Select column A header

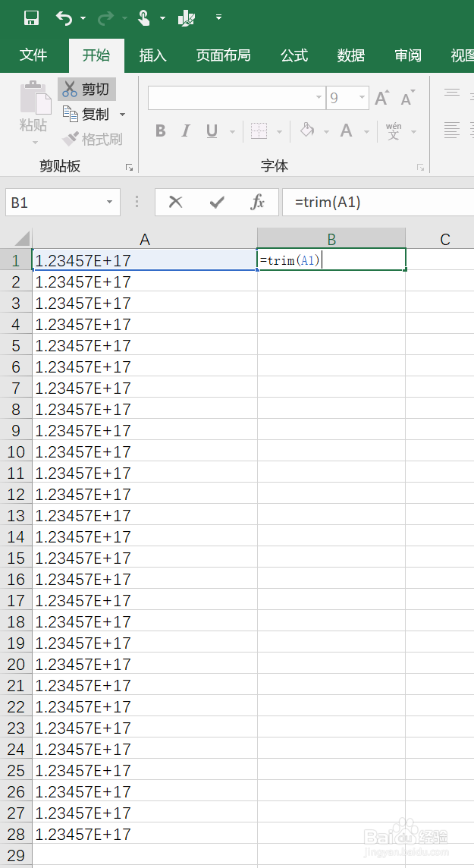pyautogui.click(x=145, y=238)
